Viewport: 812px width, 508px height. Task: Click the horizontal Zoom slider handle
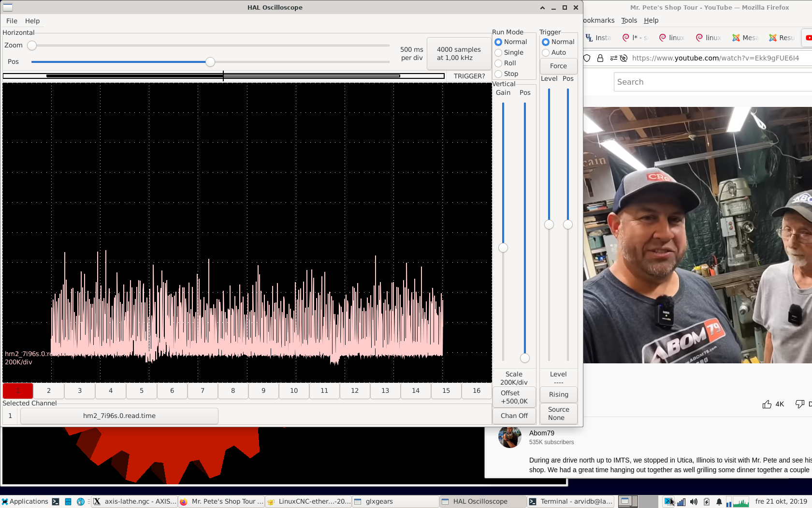tap(32, 45)
